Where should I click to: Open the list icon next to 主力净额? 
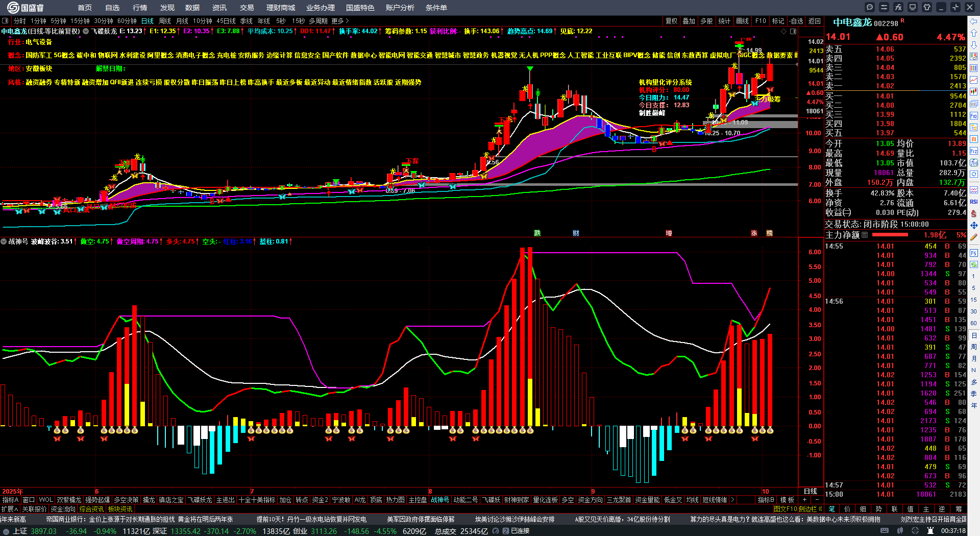(865, 235)
